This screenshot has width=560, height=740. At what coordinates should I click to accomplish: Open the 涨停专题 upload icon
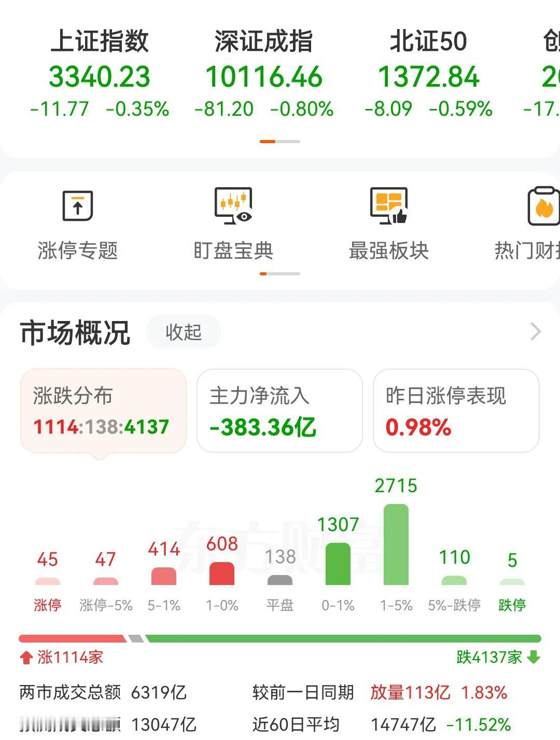[x=78, y=206]
